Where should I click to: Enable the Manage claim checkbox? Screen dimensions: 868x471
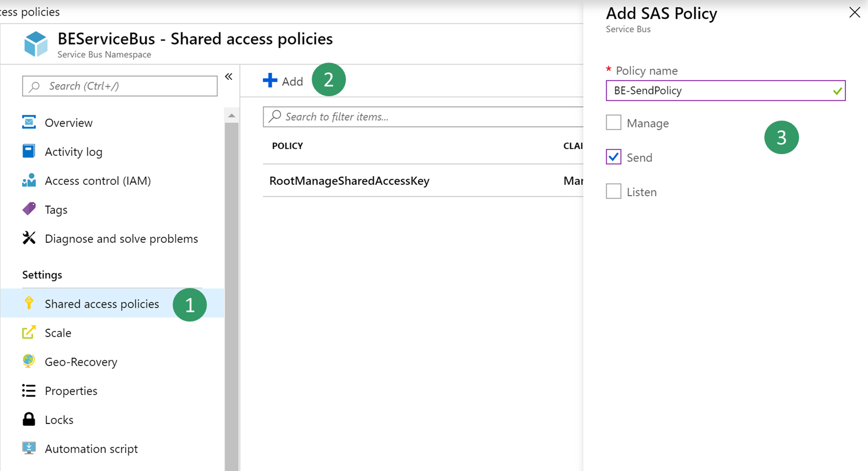tap(614, 123)
